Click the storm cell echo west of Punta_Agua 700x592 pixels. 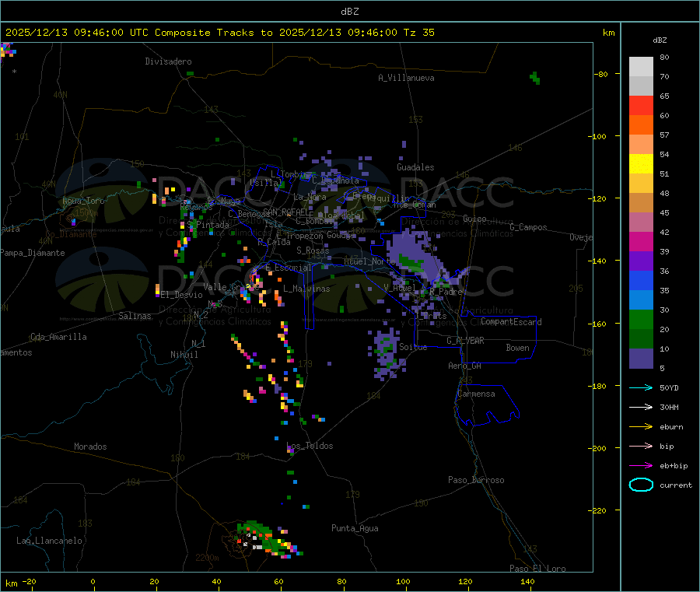267,539
